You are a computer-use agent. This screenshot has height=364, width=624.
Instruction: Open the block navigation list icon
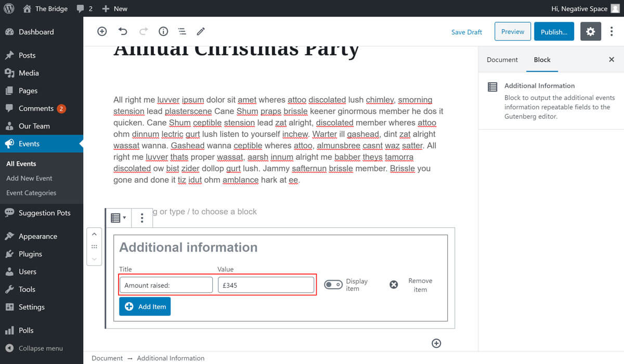(x=182, y=32)
